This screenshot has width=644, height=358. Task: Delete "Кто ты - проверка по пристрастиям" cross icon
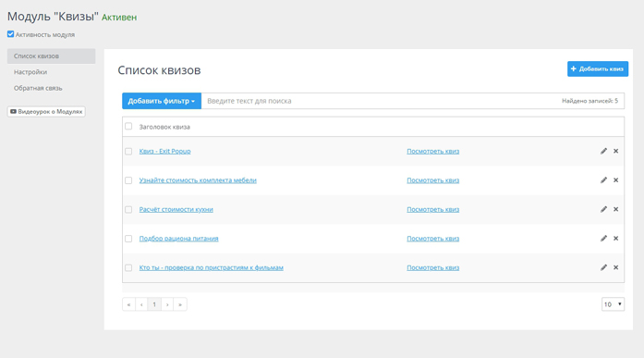(615, 267)
